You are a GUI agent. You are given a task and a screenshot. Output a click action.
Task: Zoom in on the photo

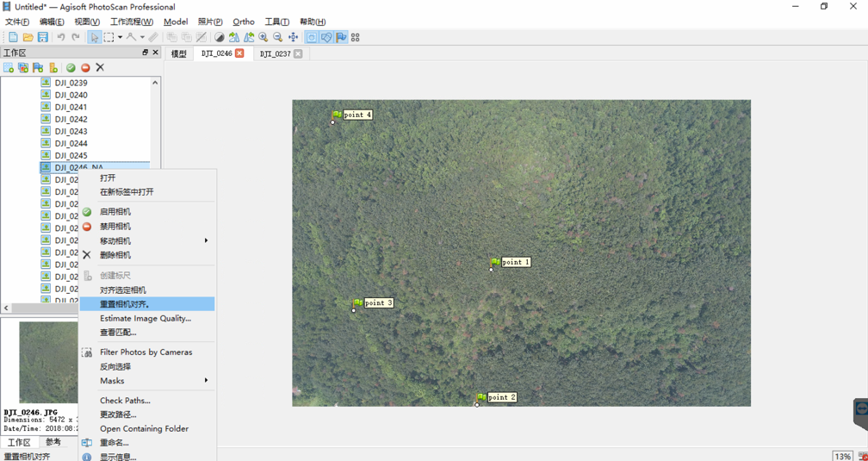263,37
